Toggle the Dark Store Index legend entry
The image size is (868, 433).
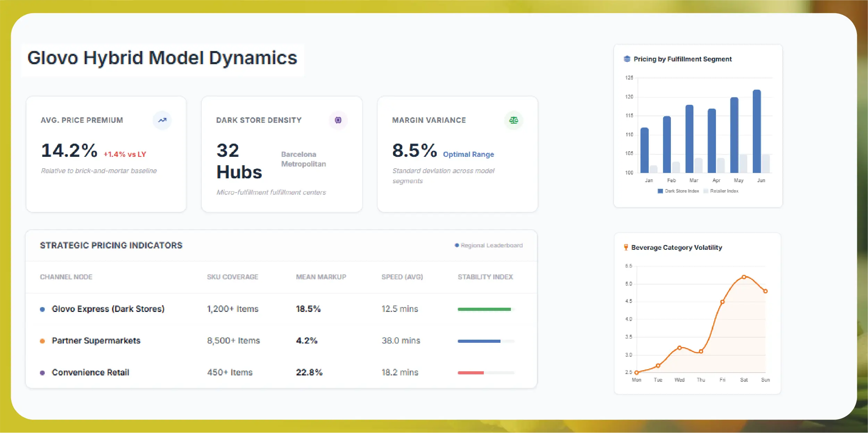click(678, 191)
